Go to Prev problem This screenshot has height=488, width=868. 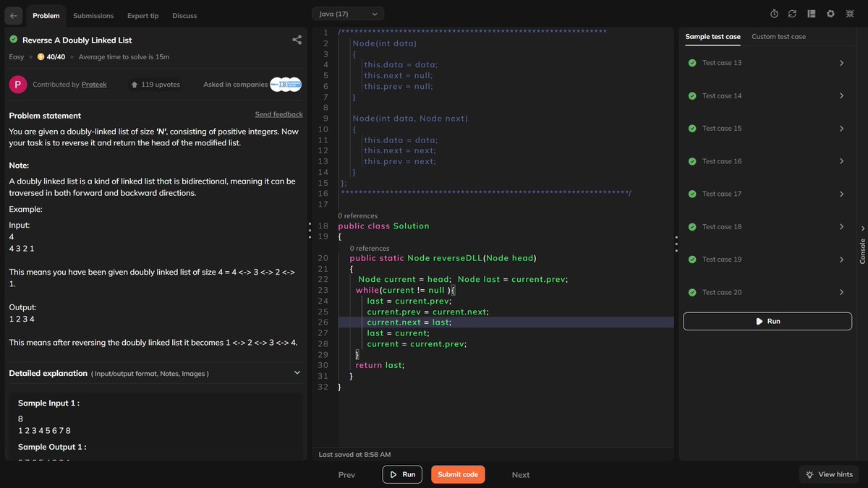(346, 475)
